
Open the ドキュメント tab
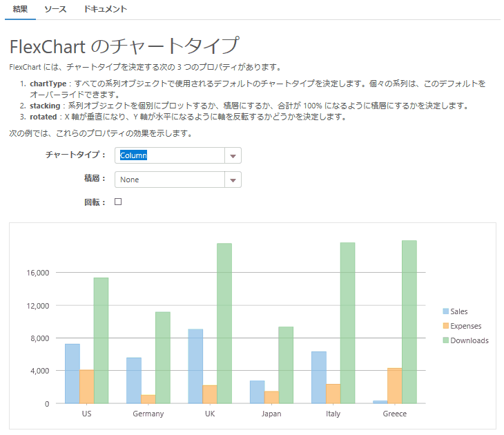point(106,9)
